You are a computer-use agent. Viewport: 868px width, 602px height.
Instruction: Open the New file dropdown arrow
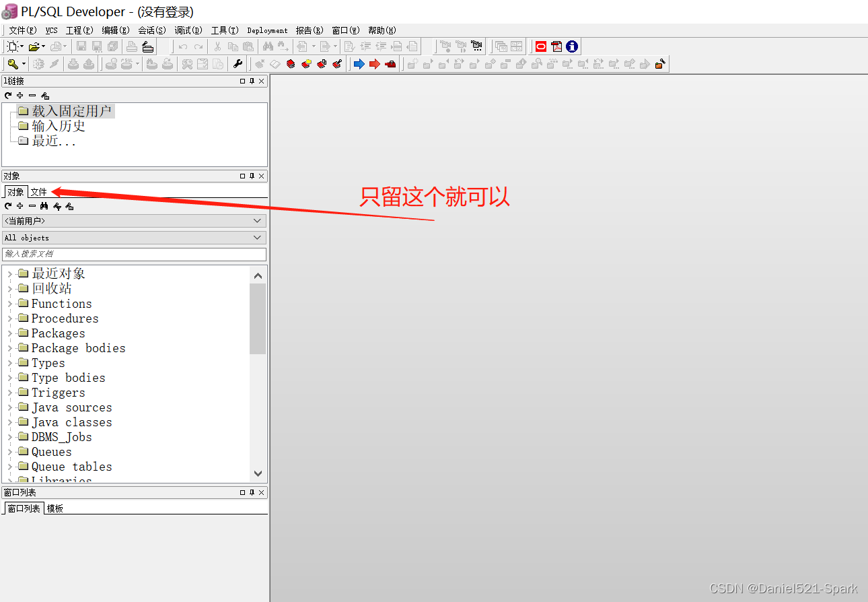point(22,46)
